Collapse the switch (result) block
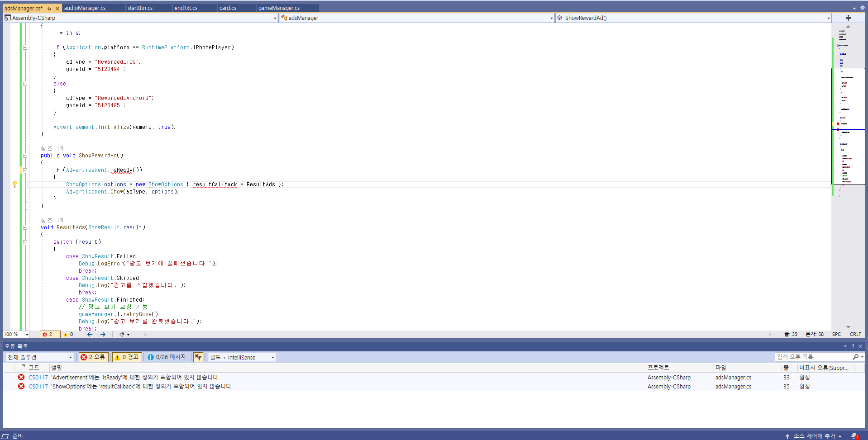868x440 pixels. [25, 242]
